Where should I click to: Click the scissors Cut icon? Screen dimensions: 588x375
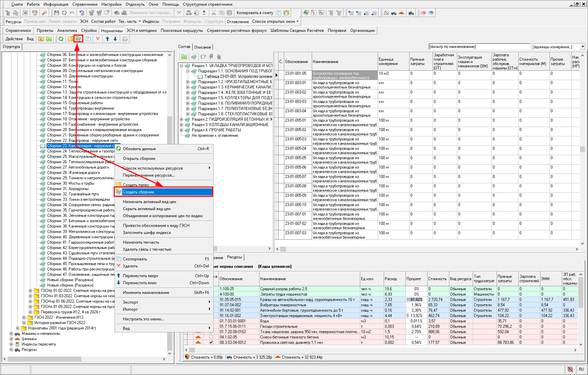pyautogui.click(x=214, y=13)
